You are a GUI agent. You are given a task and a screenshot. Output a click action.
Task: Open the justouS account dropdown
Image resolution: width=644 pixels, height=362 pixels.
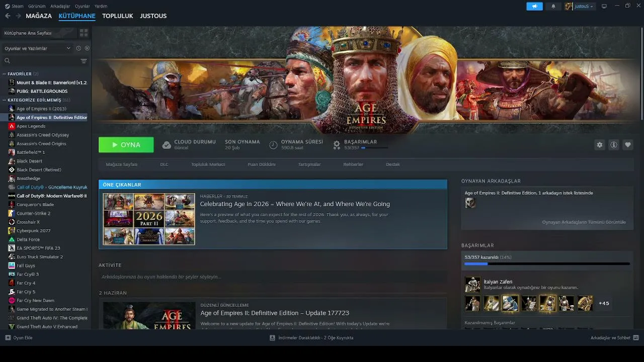pos(583,7)
